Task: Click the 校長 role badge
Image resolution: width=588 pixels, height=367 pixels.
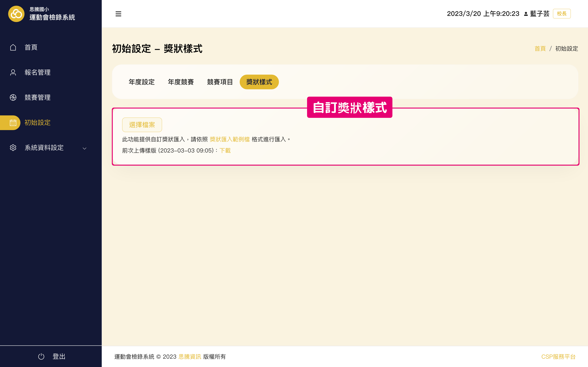Action: (x=562, y=14)
